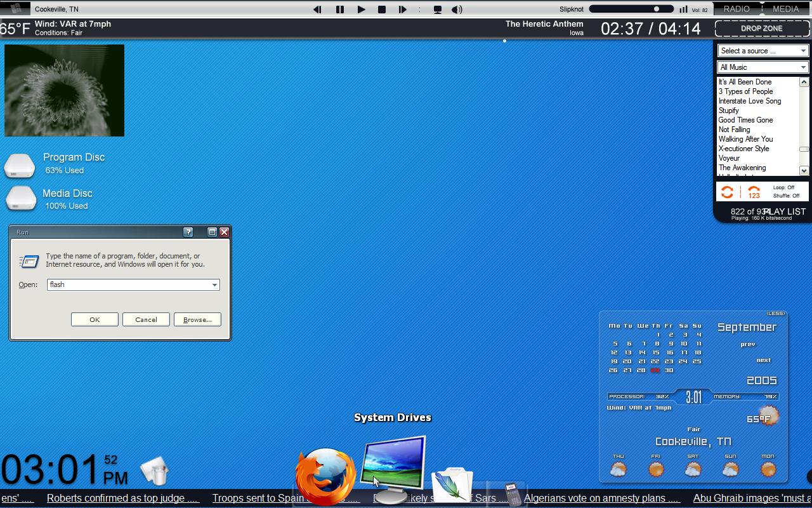
Task: Open the calculator dock icon
Action: point(513,494)
